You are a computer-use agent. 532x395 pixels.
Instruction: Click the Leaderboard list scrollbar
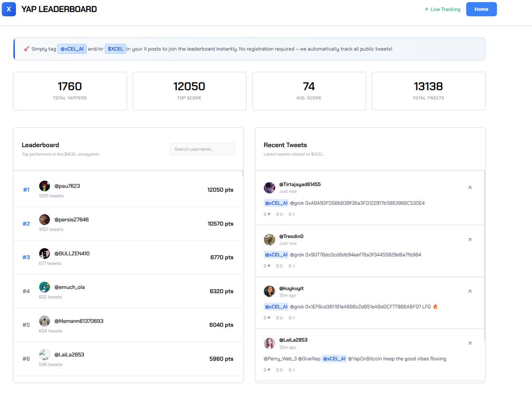point(243,173)
